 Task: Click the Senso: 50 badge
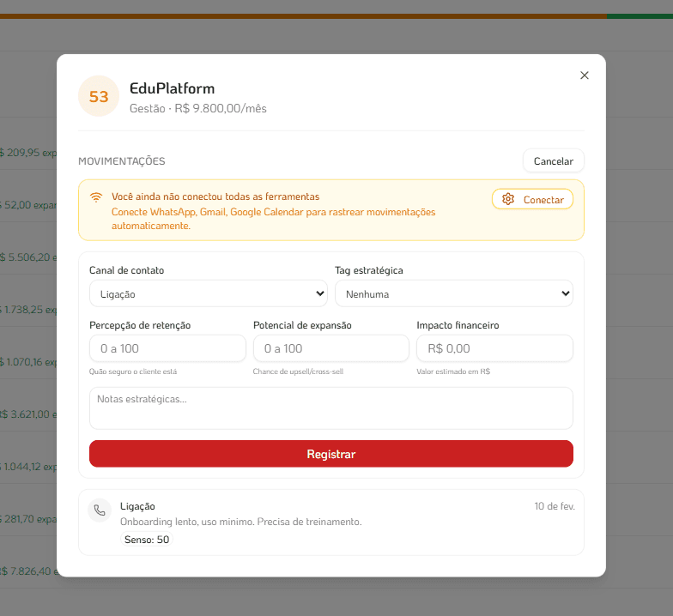(x=147, y=539)
